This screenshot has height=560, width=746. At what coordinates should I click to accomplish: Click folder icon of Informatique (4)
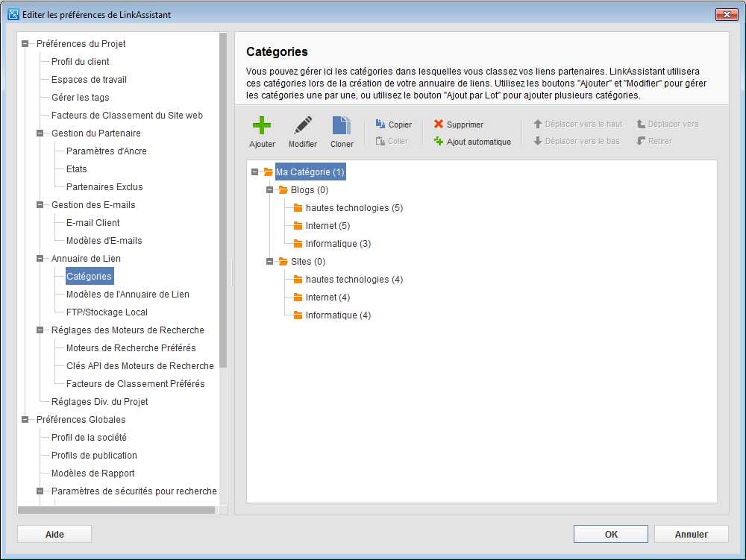(x=298, y=315)
